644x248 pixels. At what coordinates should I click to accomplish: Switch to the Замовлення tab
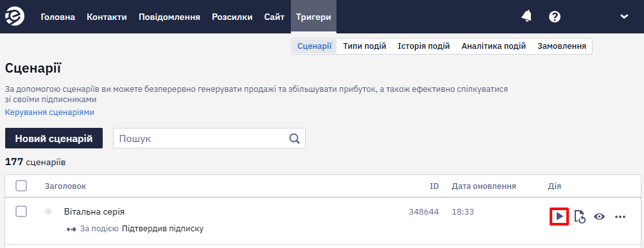[561, 46]
